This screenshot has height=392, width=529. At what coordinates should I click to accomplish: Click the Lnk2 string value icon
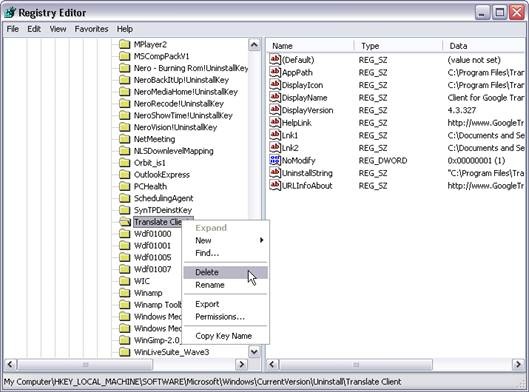pos(275,147)
